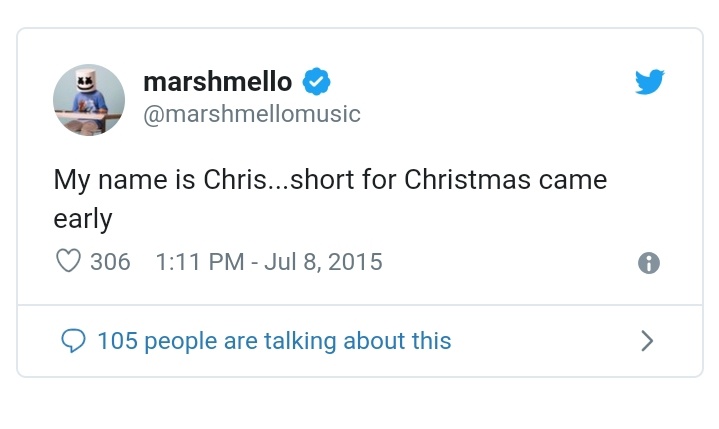Click "Christmas came" in the tweet body

[x=505, y=179]
